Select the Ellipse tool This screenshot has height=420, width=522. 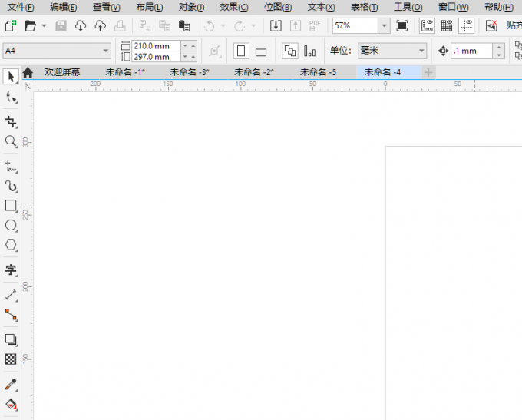tap(12, 225)
